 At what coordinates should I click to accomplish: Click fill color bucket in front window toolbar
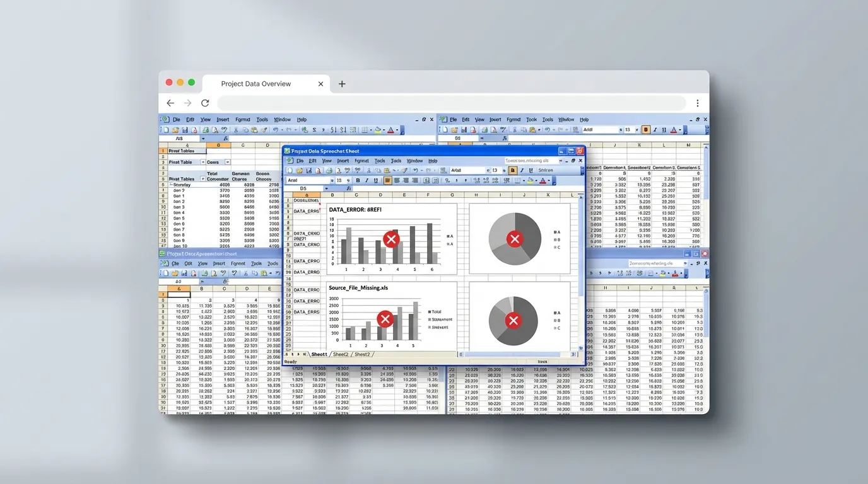pos(529,181)
